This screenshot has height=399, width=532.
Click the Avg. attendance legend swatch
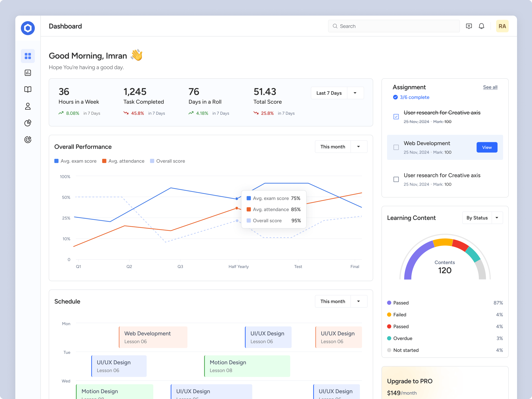[x=104, y=161]
